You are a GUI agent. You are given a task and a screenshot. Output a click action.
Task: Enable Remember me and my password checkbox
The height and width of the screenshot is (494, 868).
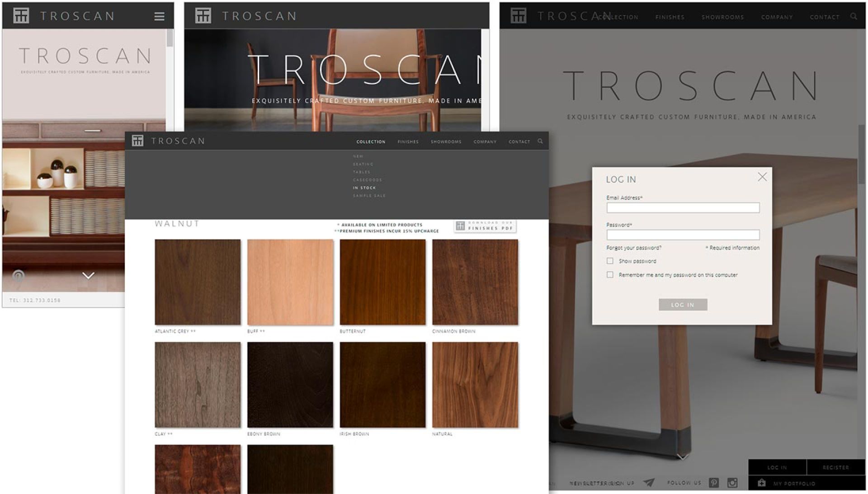[x=610, y=274]
